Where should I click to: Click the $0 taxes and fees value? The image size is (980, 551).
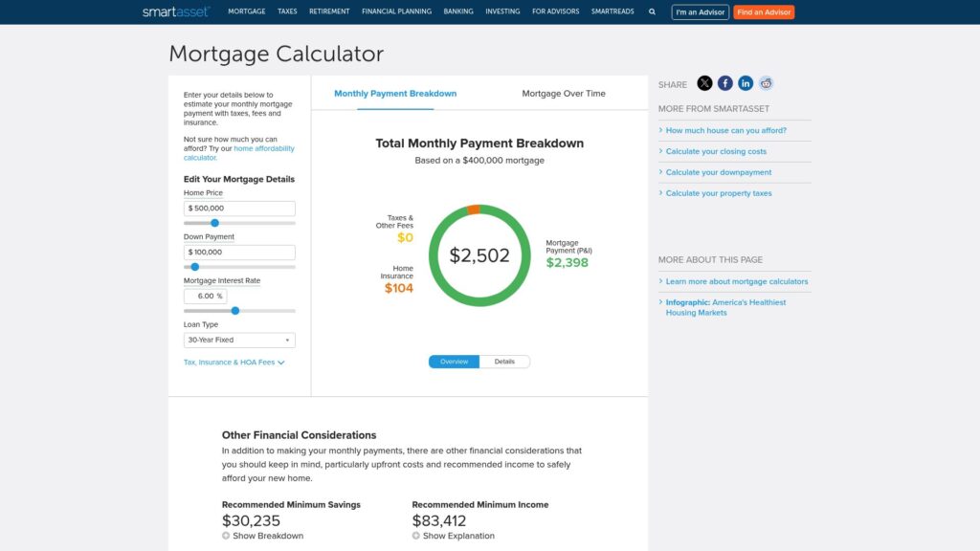405,237
